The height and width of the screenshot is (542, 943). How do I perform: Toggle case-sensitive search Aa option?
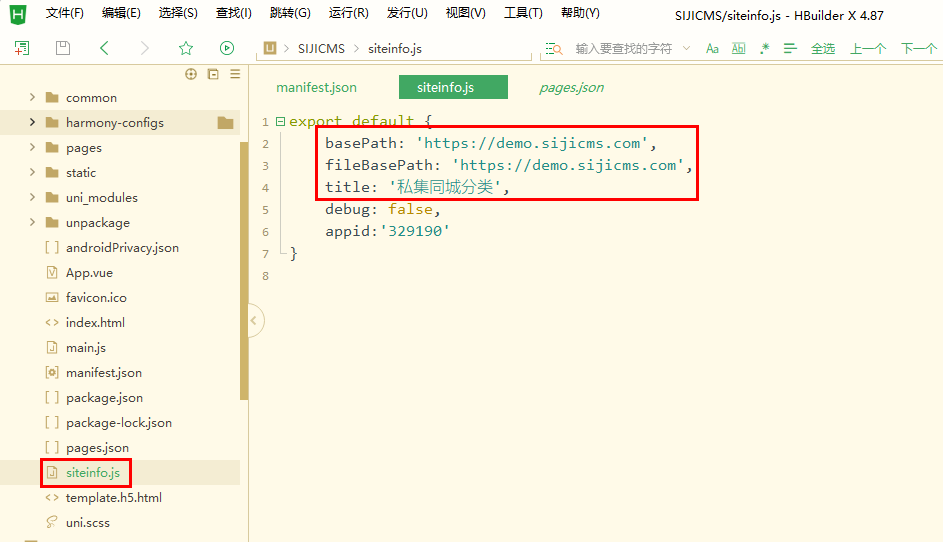(x=712, y=49)
